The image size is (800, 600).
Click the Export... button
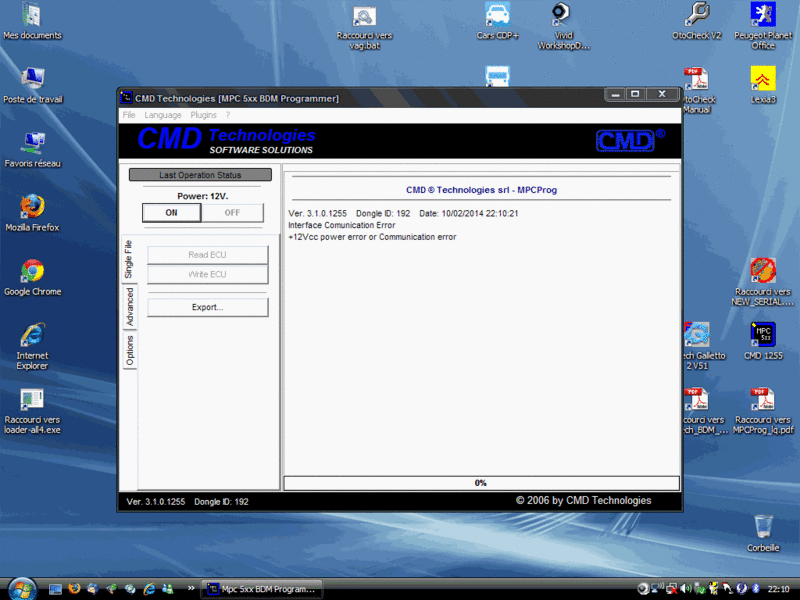tap(207, 307)
